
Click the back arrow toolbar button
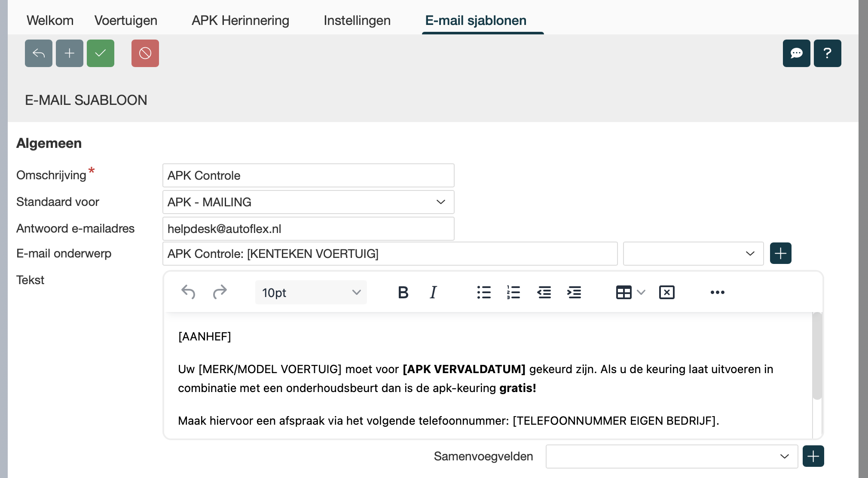[x=39, y=53]
